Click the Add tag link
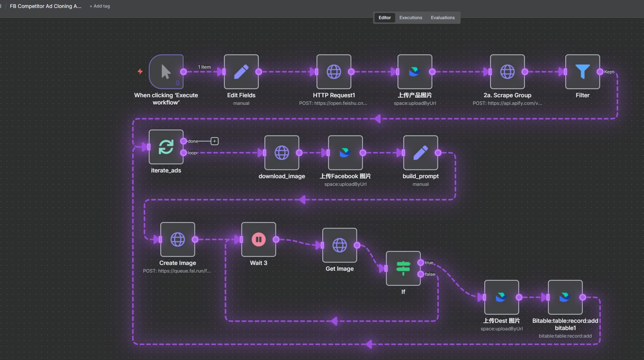The image size is (644, 360). tap(100, 6)
